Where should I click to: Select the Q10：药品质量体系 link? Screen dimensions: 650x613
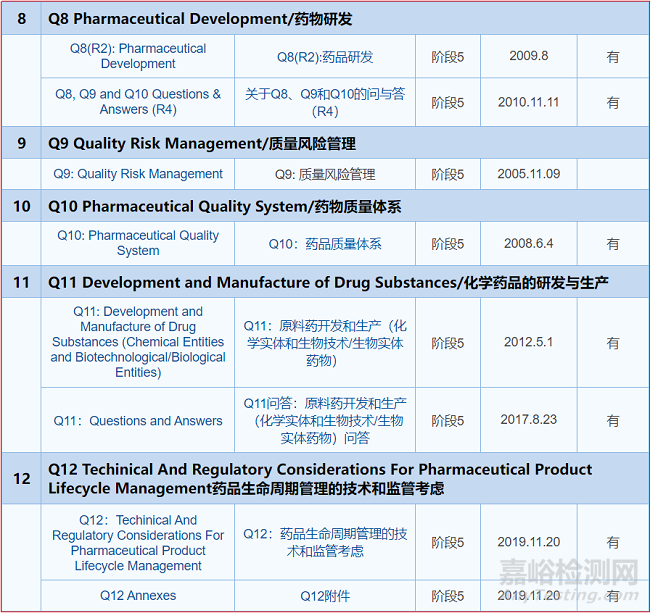325,244
